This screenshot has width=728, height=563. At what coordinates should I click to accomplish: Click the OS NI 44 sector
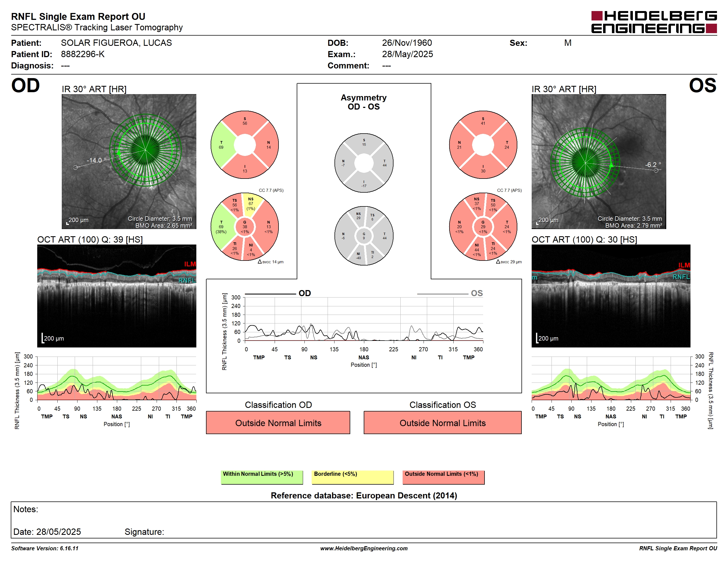point(477,250)
